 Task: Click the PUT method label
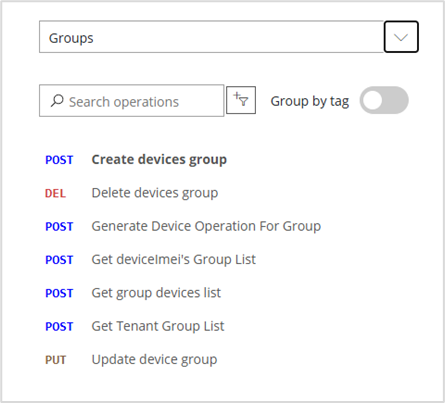click(x=56, y=360)
